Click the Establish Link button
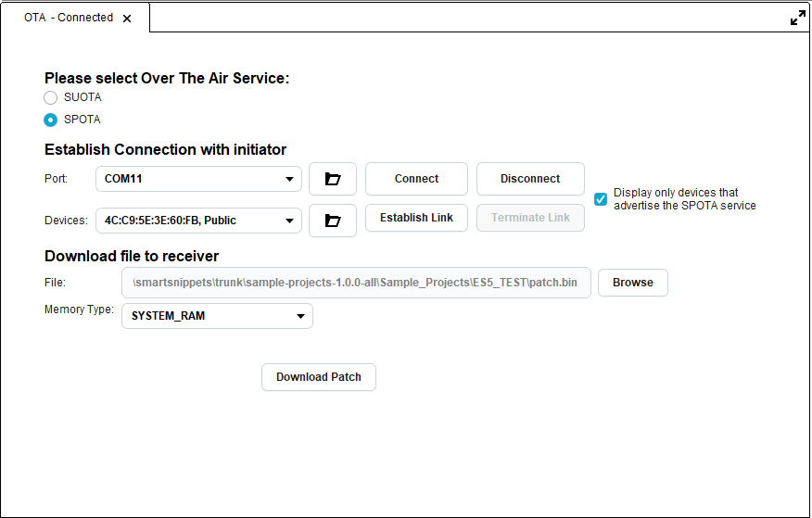This screenshot has width=812, height=518. (416, 218)
